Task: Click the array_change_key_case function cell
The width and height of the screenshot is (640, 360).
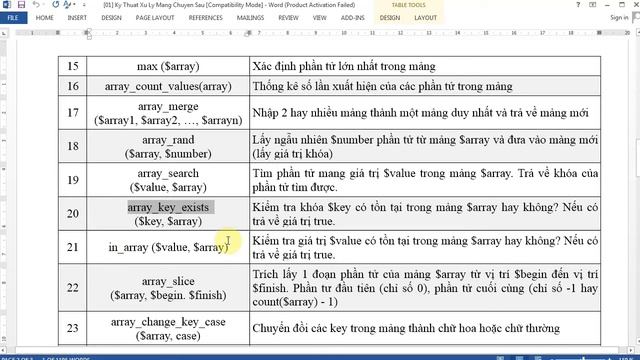Action: click(168, 329)
